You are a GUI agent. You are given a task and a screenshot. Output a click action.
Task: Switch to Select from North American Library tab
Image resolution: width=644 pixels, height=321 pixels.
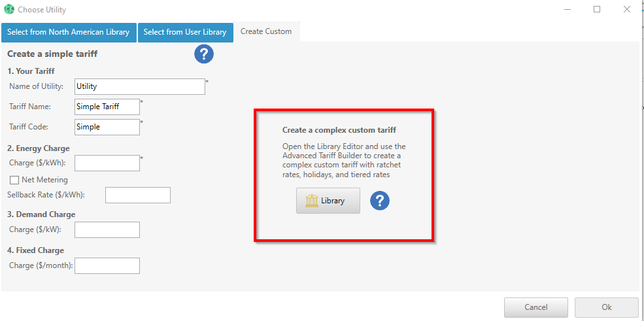click(69, 33)
